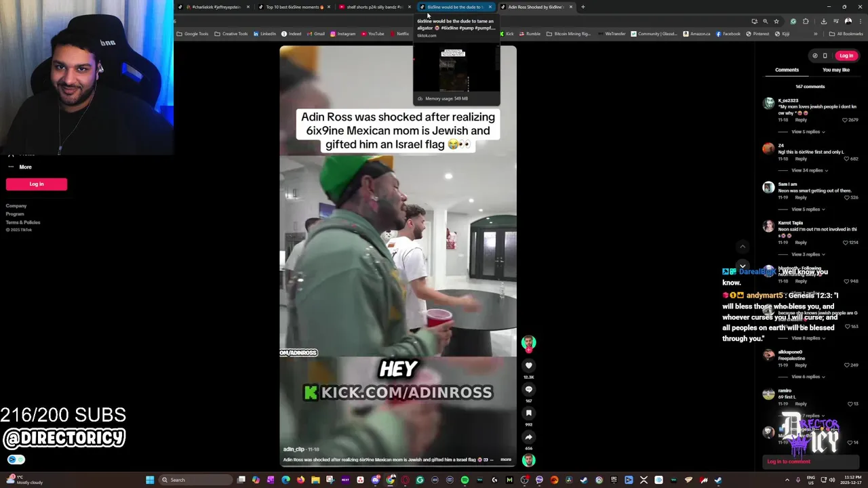Like K_os2323's comment heart
Screen dimensions: 868x488
(844, 120)
